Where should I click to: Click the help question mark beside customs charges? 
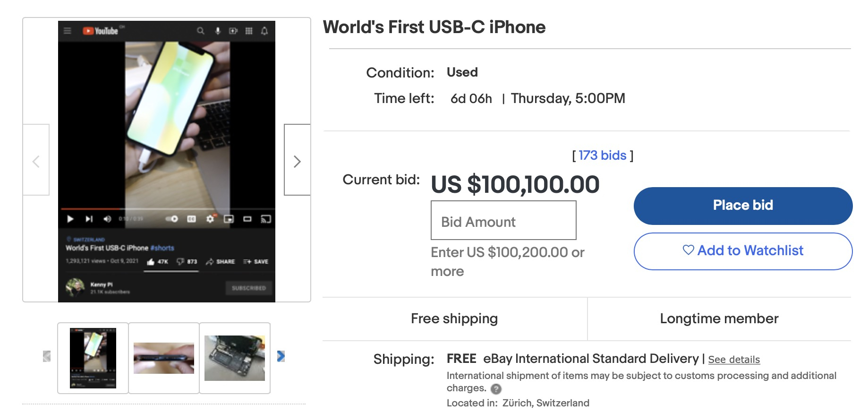(496, 389)
